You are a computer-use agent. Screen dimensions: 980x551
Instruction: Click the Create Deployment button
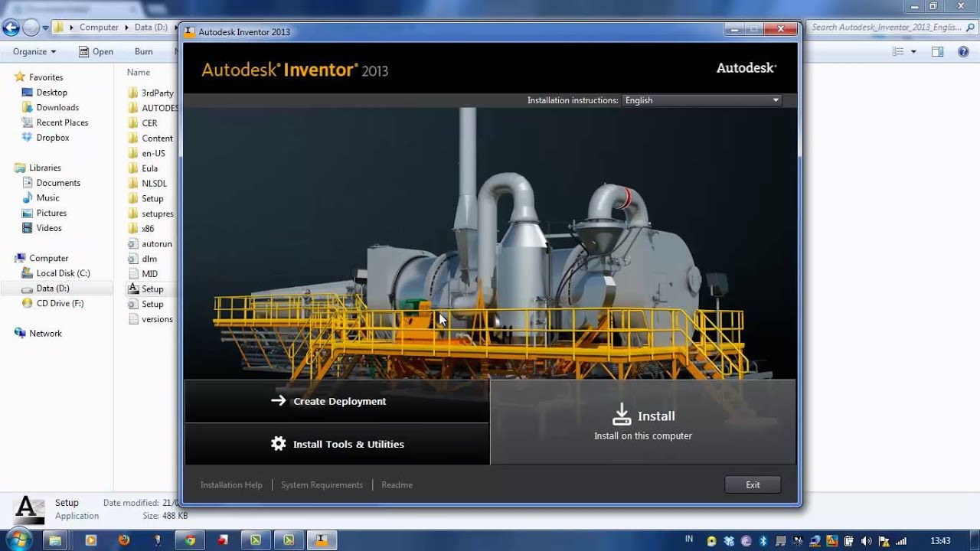[337, 401]
